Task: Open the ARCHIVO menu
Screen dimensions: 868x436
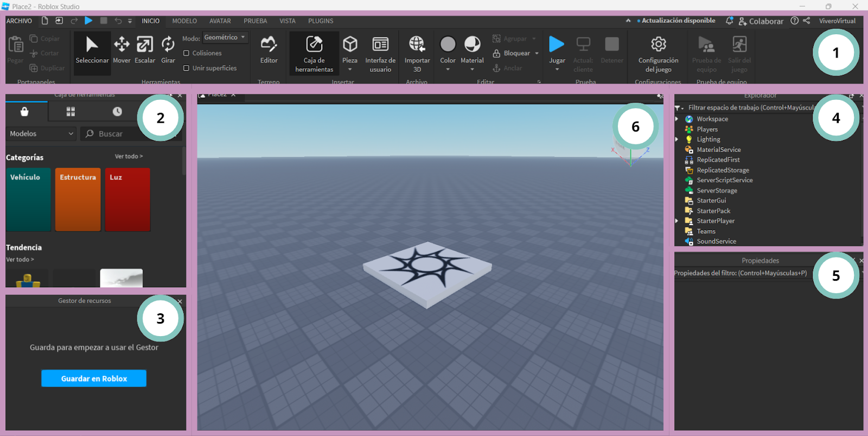Action: (x=19, y=21)
